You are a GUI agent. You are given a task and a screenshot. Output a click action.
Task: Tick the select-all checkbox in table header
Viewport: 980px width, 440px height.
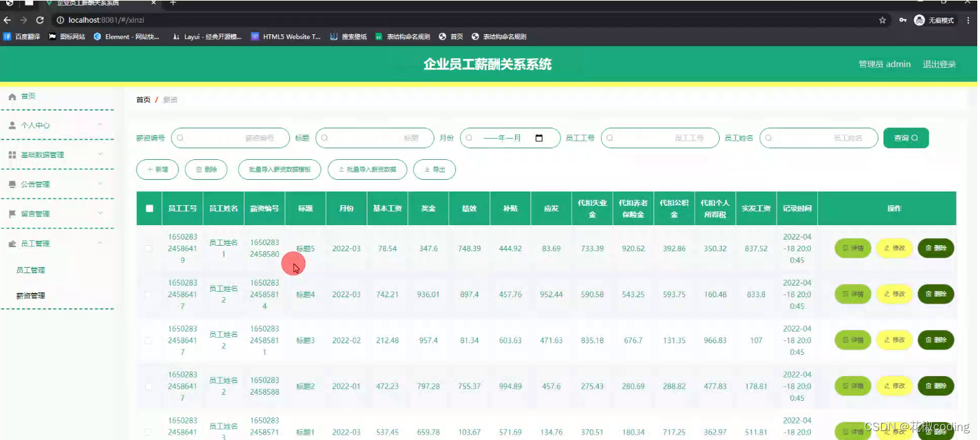click(x=150, y=209)
